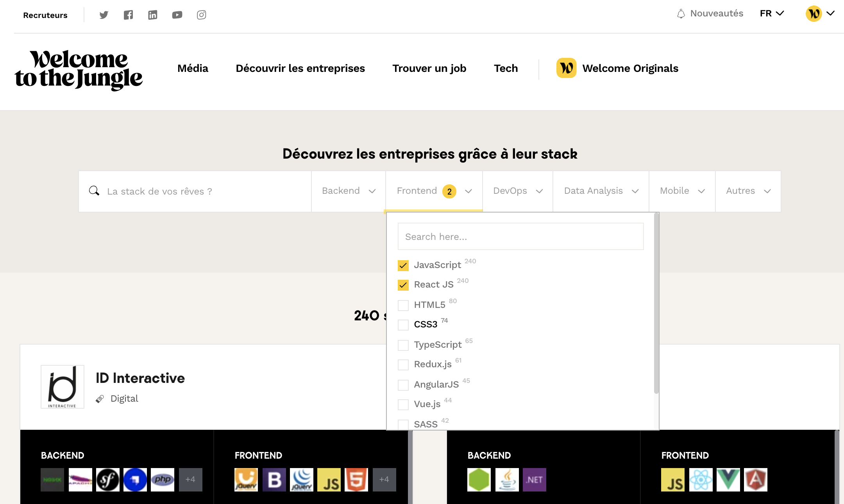Check the TypeScript checkbox
Screen dimensions: 844x504
403,345
